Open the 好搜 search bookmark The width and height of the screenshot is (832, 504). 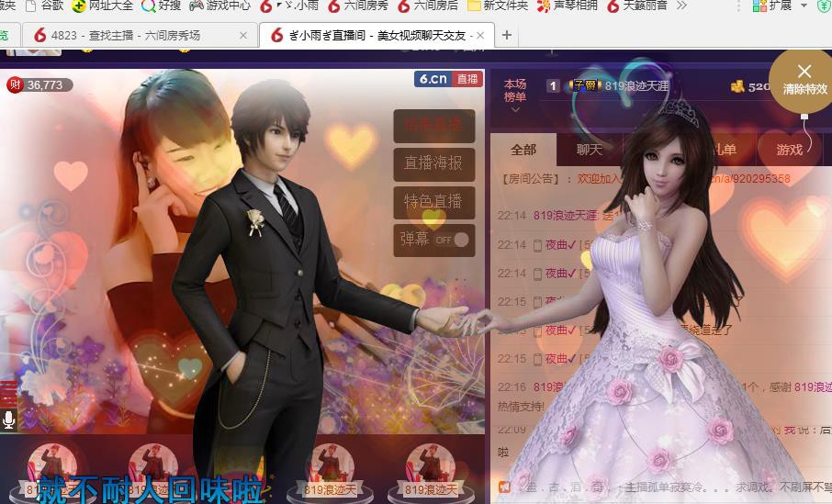pyautogui.click(x=162, y=6)
